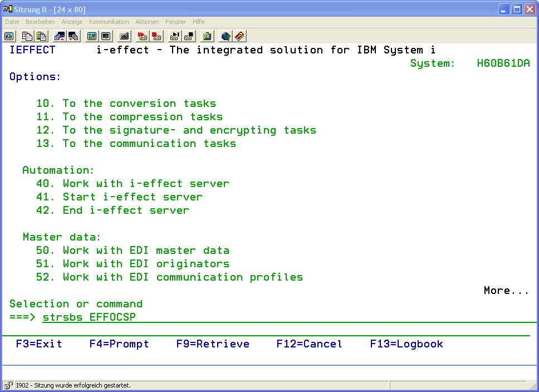
Task: Click the Print Screen toolbar icon
Action: [9, 36]
